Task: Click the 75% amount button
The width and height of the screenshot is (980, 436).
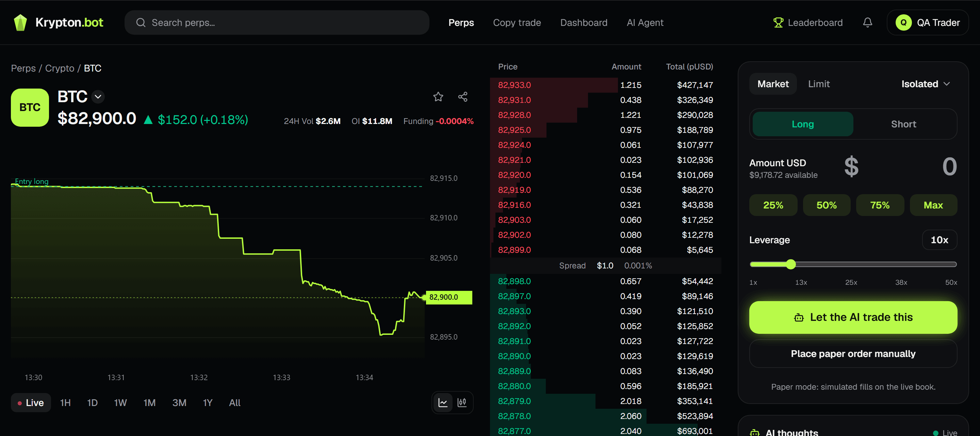Action: tap(880, 205)
